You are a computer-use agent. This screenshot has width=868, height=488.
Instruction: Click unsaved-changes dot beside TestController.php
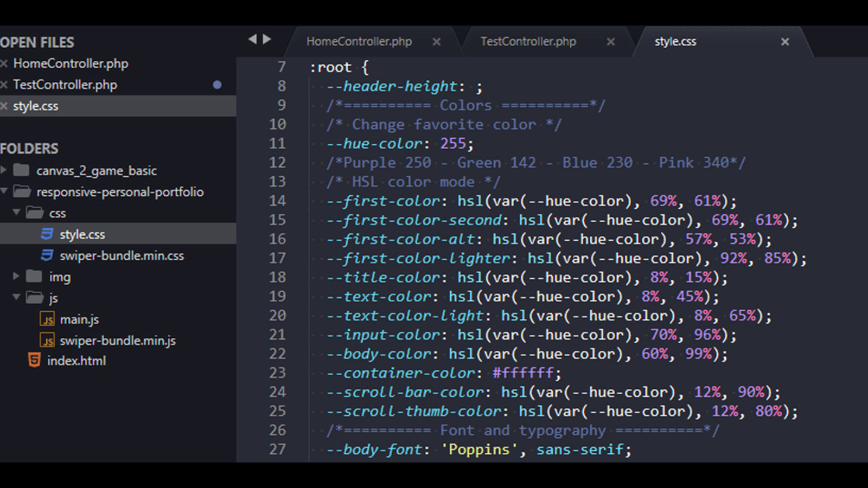pos(217,85)
